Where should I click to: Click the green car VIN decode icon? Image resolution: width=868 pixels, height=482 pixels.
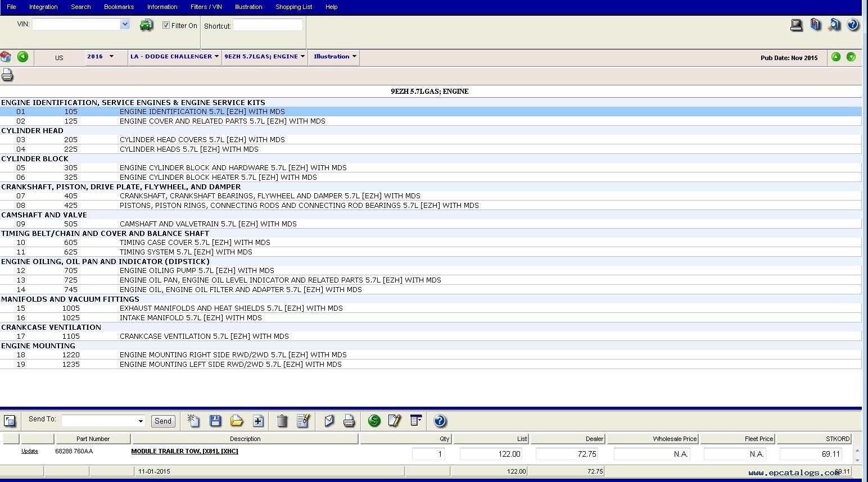coord(146,25)
